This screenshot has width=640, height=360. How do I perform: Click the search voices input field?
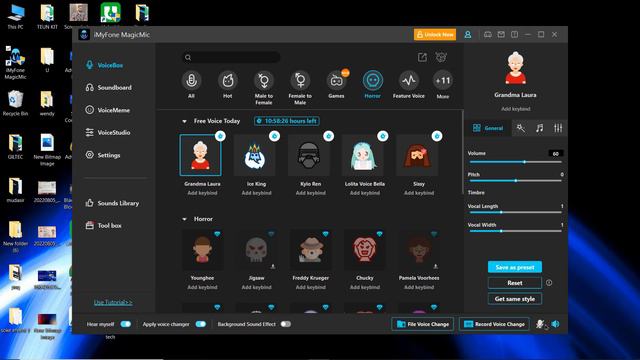231,58
